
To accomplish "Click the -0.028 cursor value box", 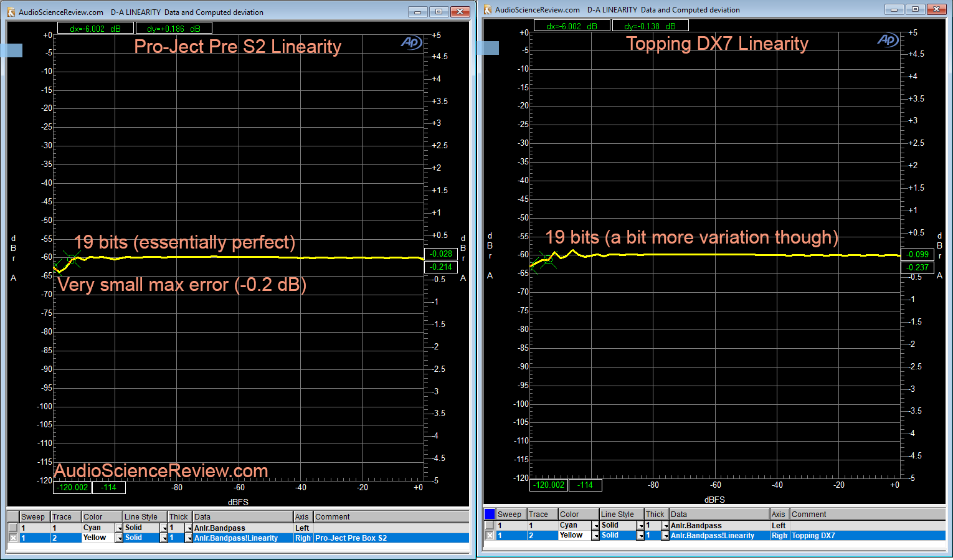I will coord(441,254).
